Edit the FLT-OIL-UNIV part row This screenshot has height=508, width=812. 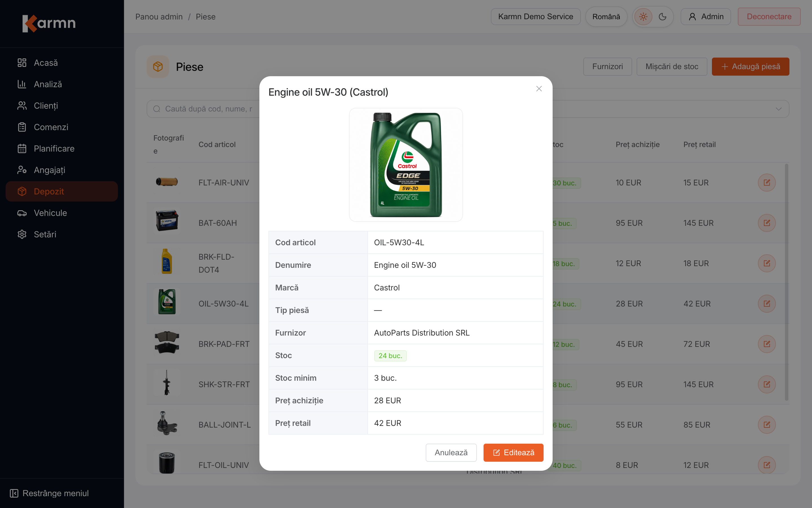(767, 465)
